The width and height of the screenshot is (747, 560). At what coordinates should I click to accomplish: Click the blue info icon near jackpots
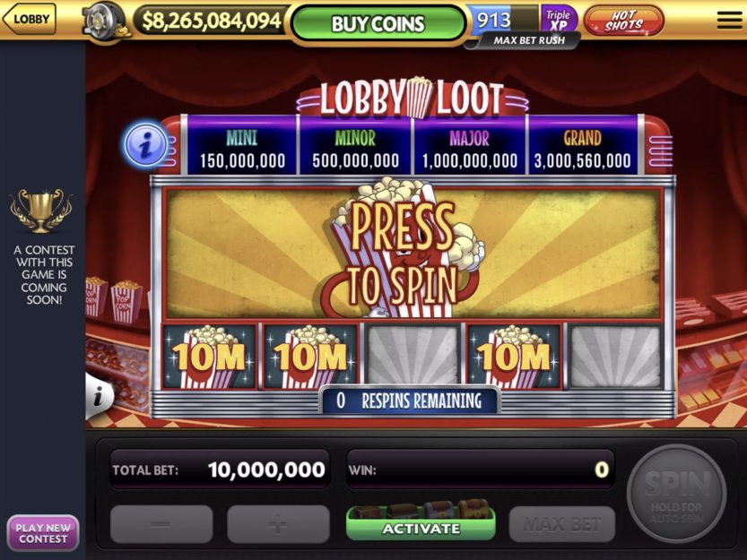click(x=146, y=145)
